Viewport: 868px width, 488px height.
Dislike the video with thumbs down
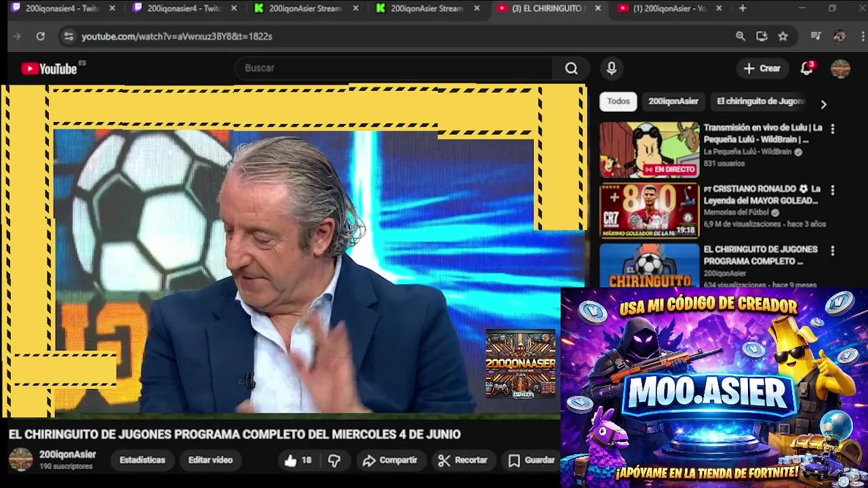point(334,460)
